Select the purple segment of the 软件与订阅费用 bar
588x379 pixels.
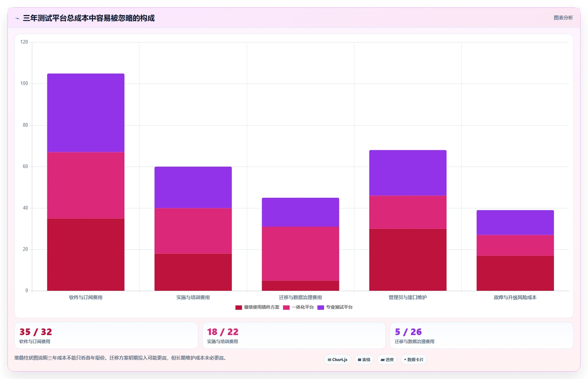tap(86, 113)
